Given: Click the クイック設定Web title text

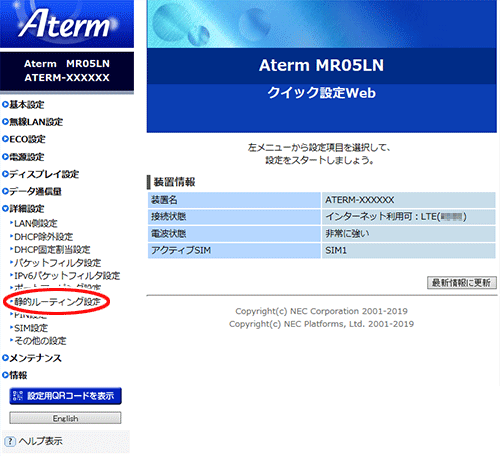Looking at the screenshot, I should coord(322,93).
